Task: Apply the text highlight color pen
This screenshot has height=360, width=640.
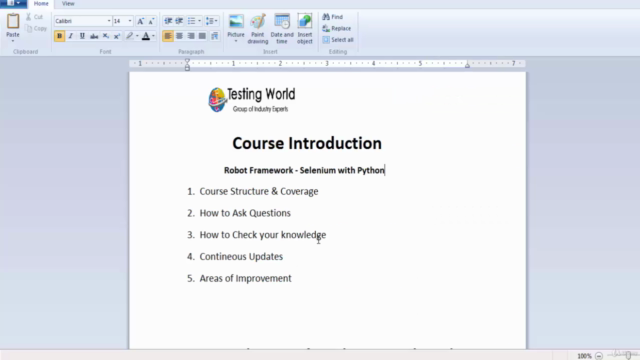Action: point(129,36)
